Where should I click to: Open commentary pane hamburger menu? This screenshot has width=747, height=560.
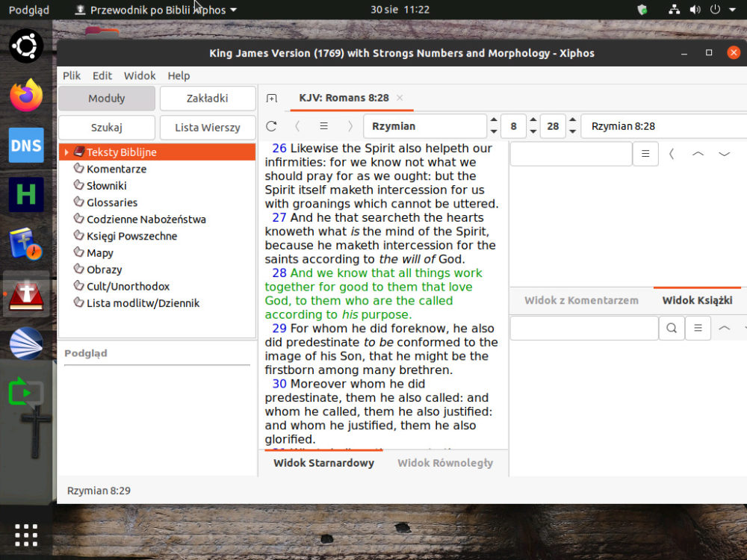pos(645,154)
